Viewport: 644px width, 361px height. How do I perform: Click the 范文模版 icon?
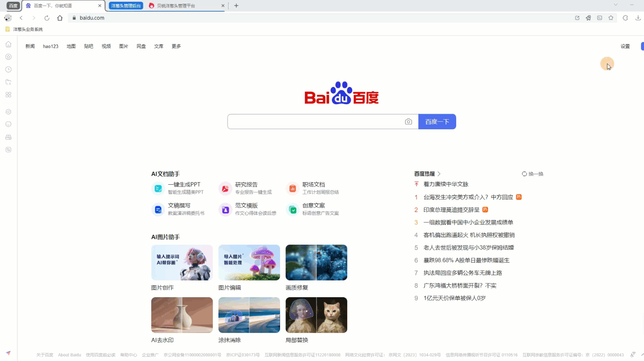(x=225, y=209)
